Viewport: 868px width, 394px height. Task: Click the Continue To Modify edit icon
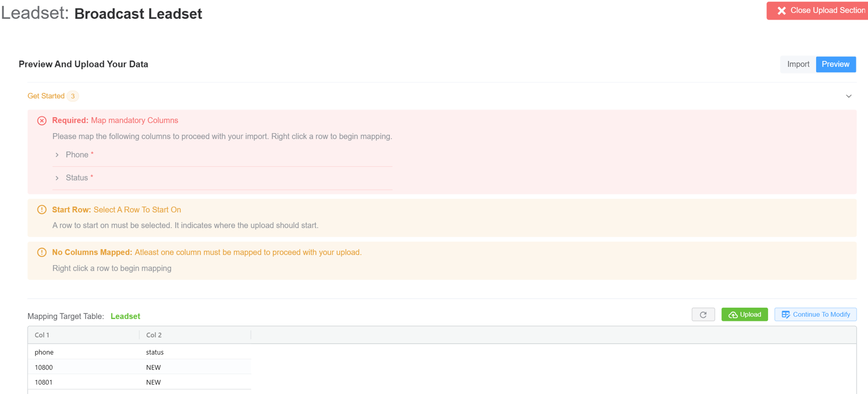point(786,314)
